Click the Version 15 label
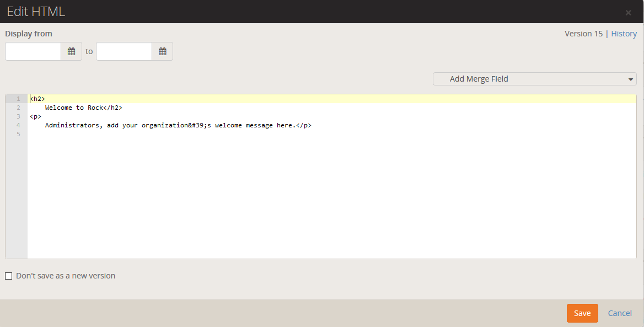 [x=583, y=34]
